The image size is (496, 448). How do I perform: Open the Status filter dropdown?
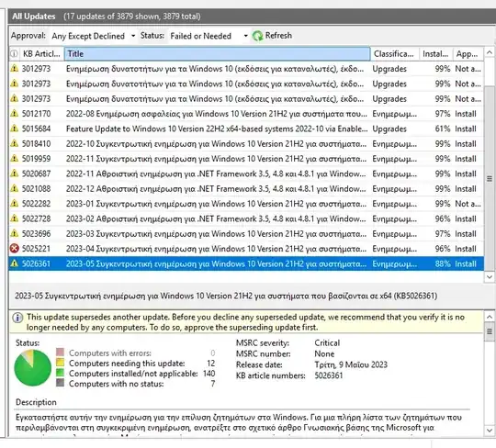[x=245, y=36]
